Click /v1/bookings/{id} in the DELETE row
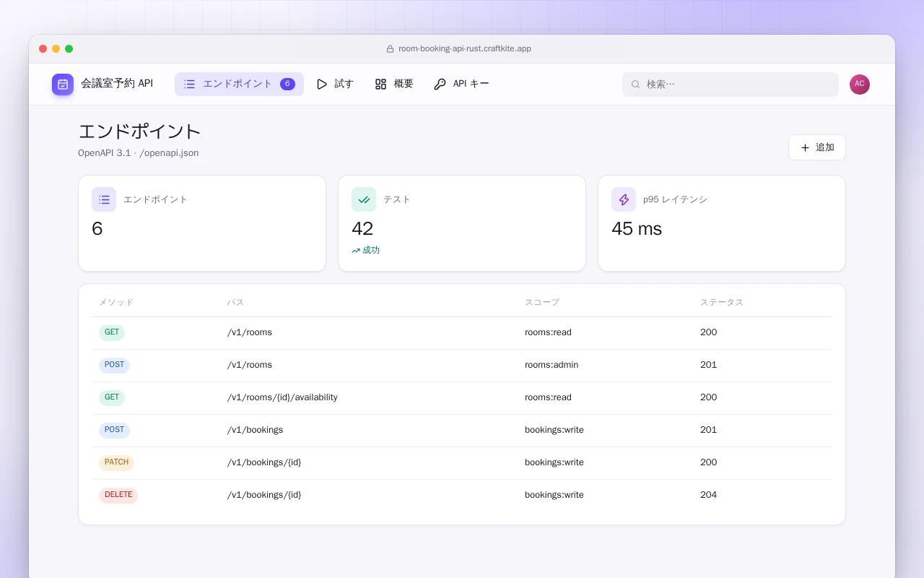 tap(264, 495)
